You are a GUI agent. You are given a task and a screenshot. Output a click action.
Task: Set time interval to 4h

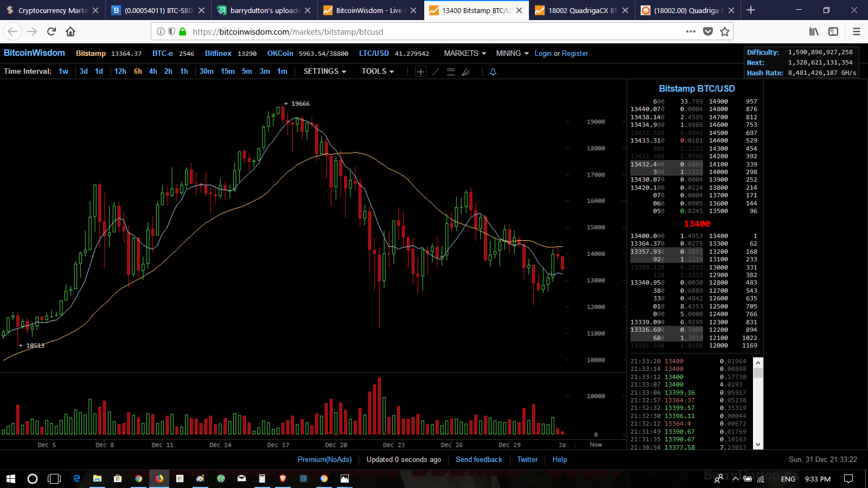click(153, 71)
